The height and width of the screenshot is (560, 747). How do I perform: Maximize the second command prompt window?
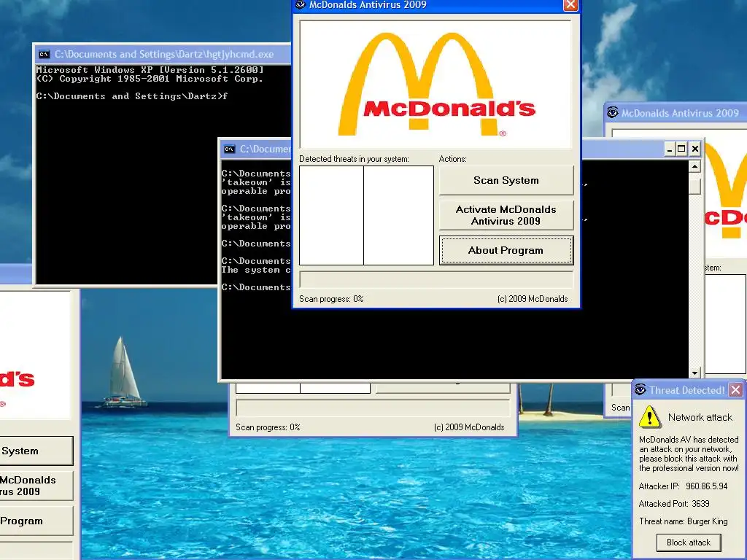[682, 149]
